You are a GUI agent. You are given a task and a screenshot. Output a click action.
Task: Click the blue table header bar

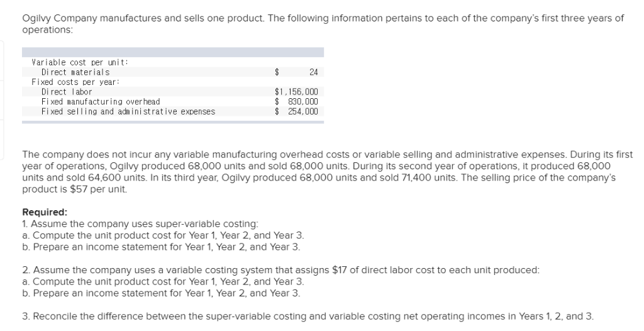(173, 52)
